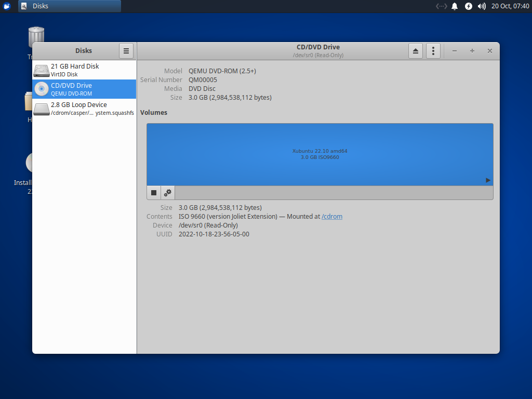Open the drive options kebab menu
Screen dimensions: 532x399
pyautogui.click(x=433, y=50)
